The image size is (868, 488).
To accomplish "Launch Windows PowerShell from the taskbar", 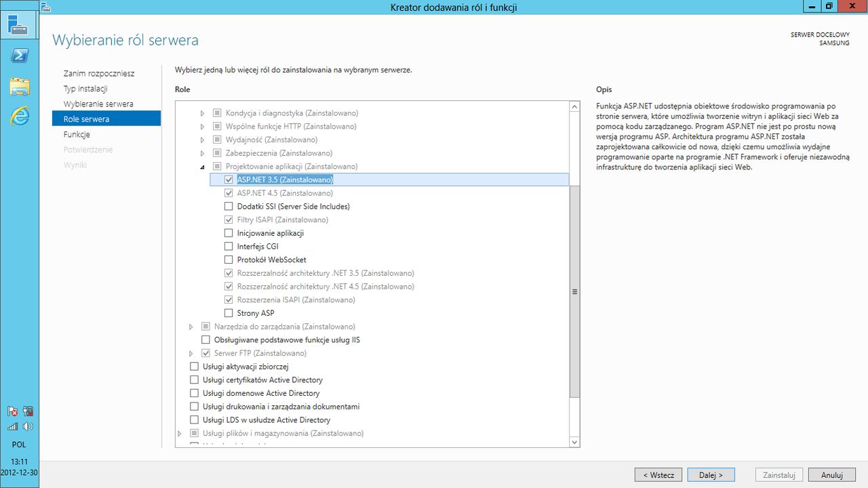I will point(19,56).
